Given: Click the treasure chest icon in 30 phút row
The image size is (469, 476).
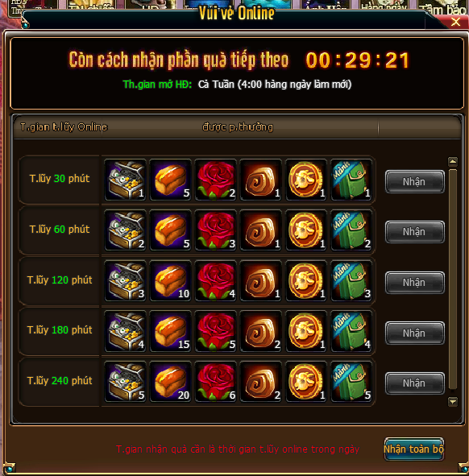Looking at the screenshot, I should [x=125, y=180].
